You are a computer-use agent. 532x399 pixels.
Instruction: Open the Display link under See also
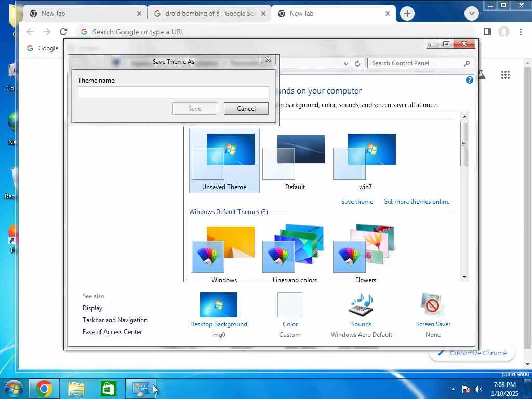pyautogui.click(x=92, y=308)
